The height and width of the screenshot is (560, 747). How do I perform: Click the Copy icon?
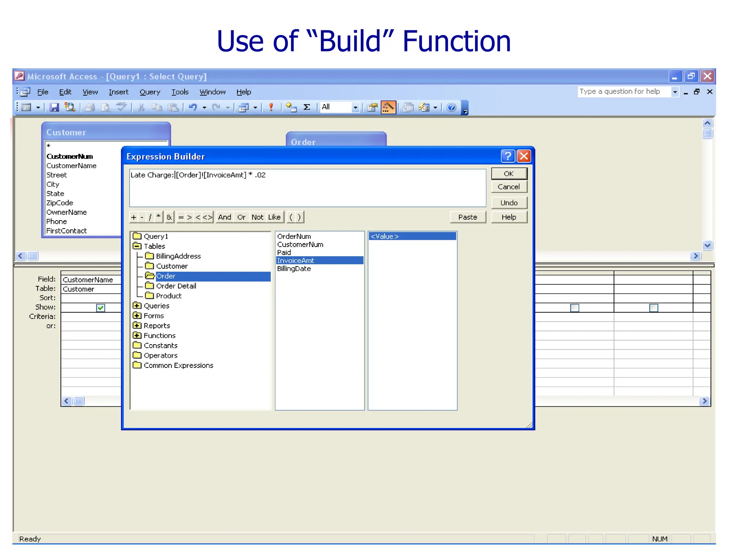click(157, 107)
